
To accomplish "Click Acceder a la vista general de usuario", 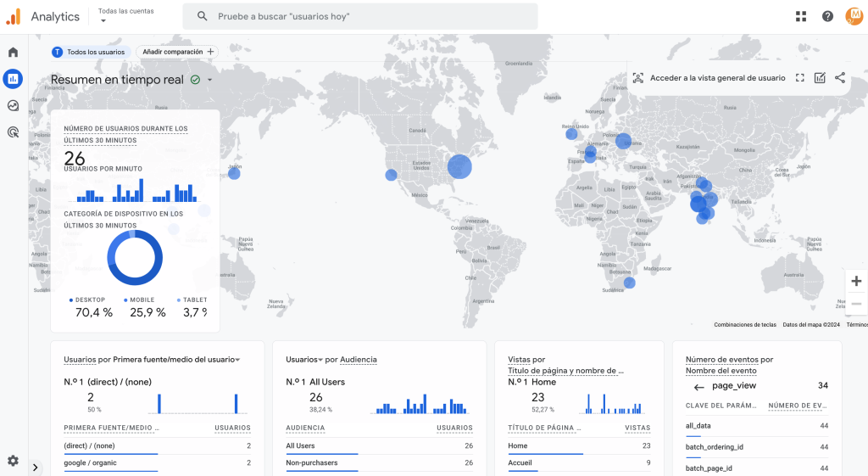I will click(709, 78).
